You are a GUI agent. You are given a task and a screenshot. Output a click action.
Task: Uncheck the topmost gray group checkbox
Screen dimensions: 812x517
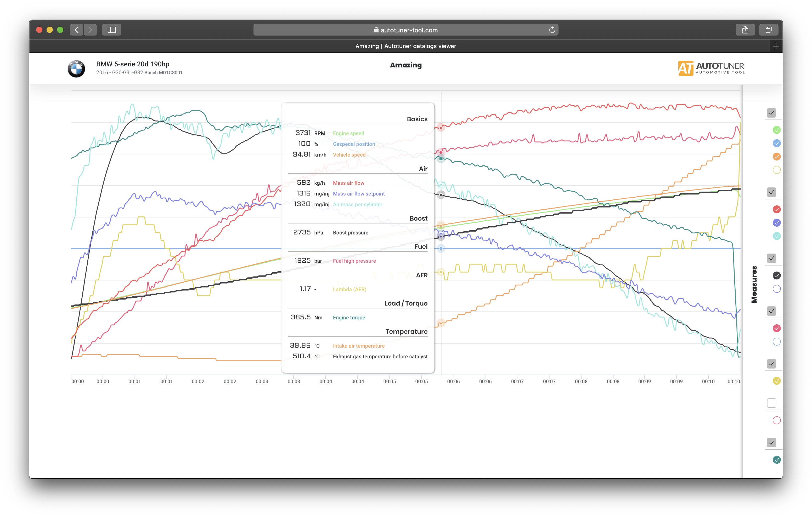click(771, 113)
